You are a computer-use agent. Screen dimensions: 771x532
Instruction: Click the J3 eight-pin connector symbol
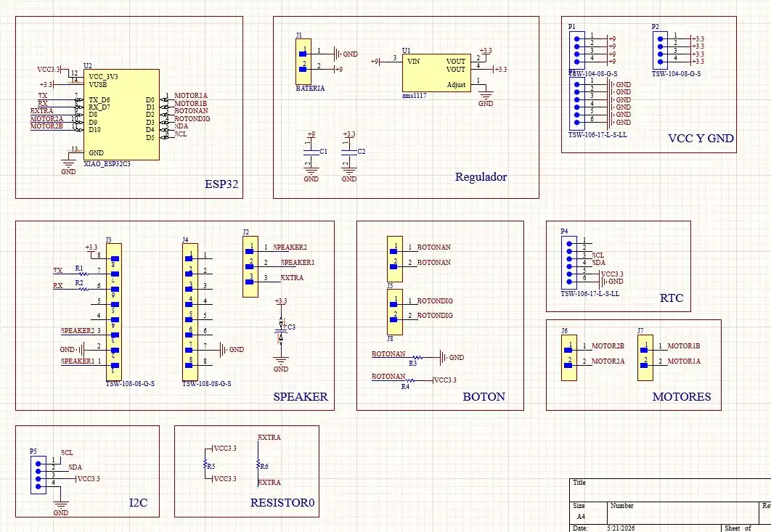click(114, 312)
